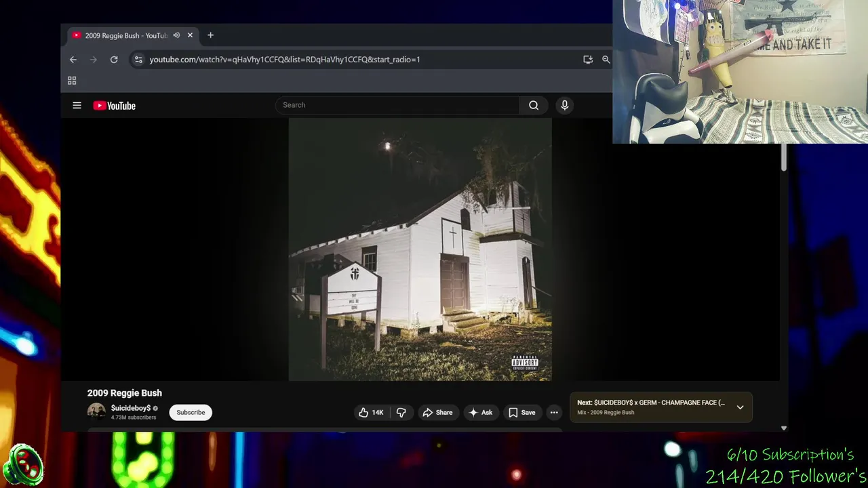Open the zoom magnifier in address bar

(606, 60)
